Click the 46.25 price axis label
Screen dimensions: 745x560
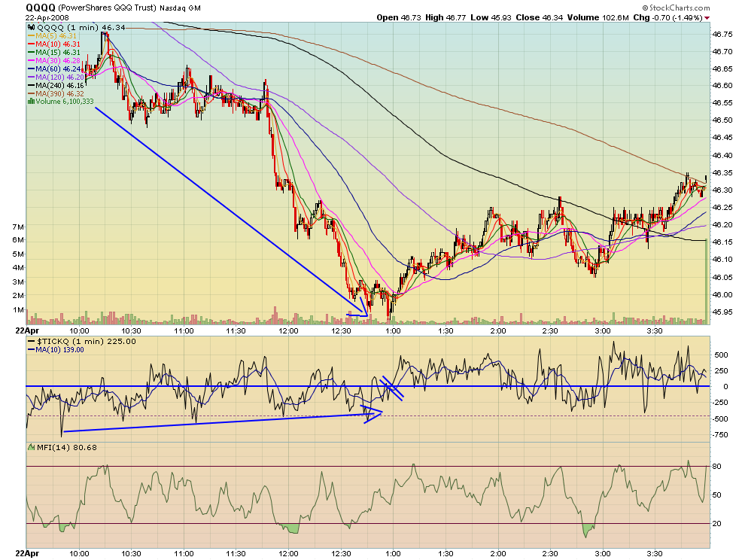tap(722, 207)
